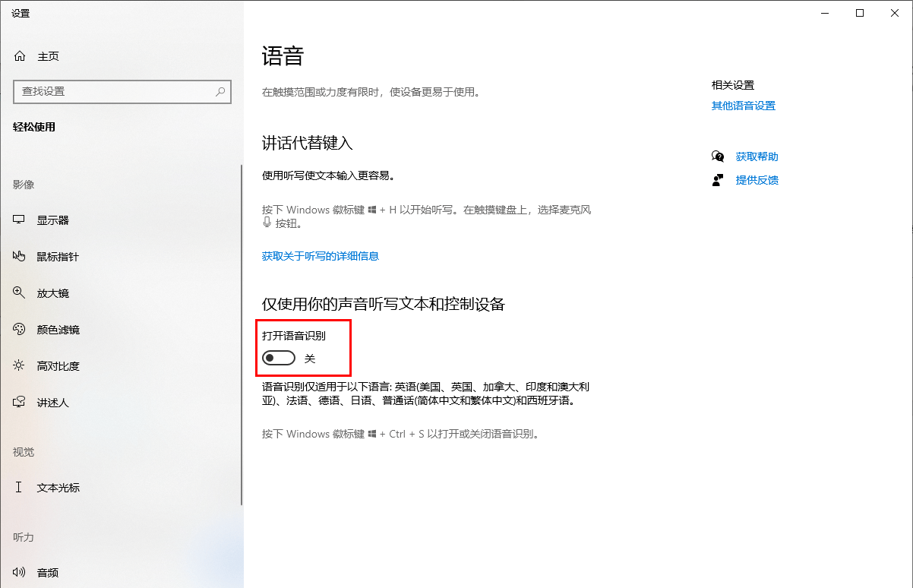Viewport: 913px width, 588px height.
Task: Click the speaker icon beside 音频
Action: 20,573
